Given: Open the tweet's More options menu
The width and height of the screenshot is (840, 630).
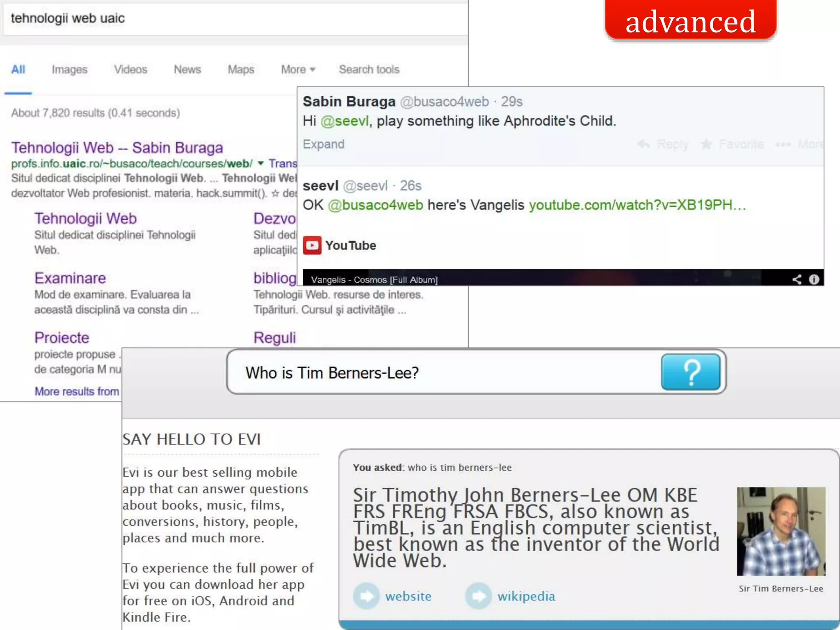Looking at the screenshot, I should pos(783,144).
